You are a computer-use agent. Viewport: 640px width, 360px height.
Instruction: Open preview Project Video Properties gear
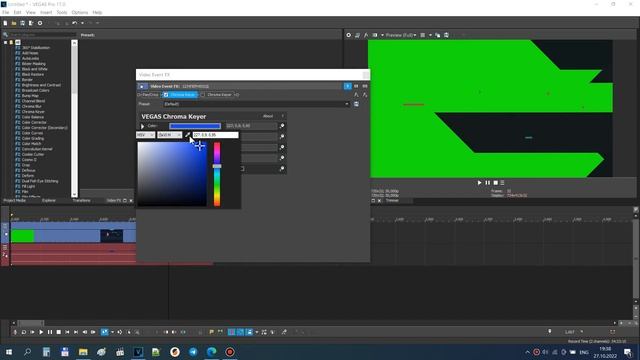pyautogui.click(x=349, y=35)
